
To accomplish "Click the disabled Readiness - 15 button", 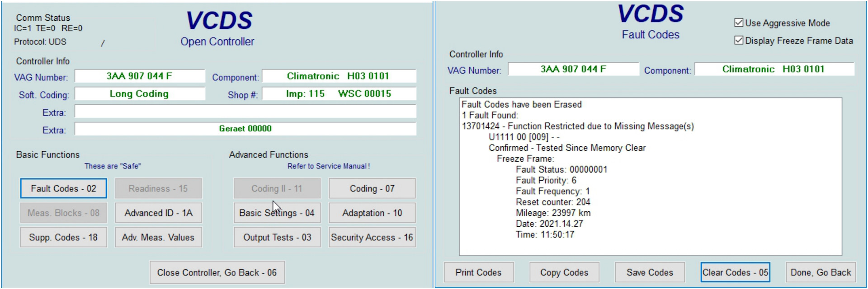I will [x=158, y=188].
